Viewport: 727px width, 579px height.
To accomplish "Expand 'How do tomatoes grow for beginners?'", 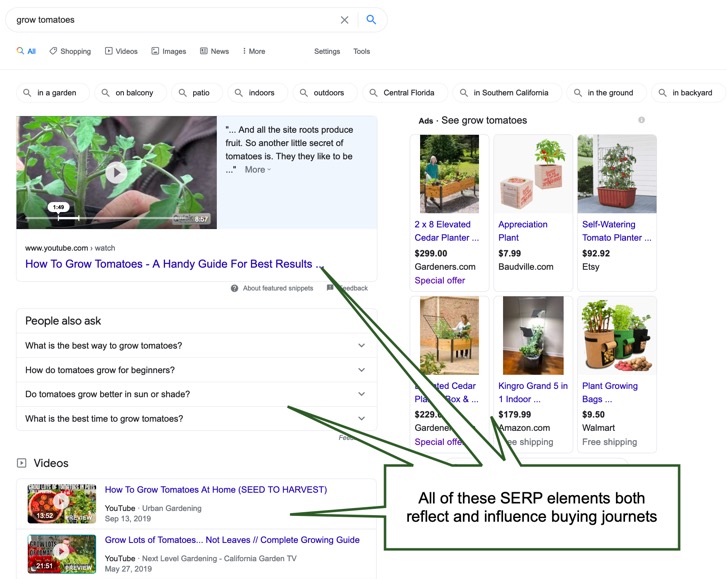I will pos(196,370).
